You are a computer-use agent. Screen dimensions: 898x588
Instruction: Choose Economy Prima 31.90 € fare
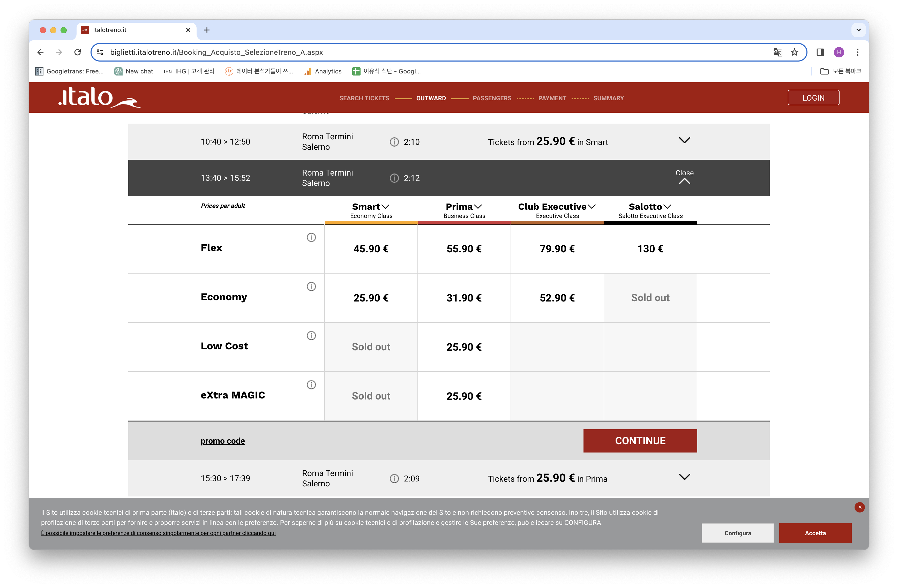pos(464,298)
